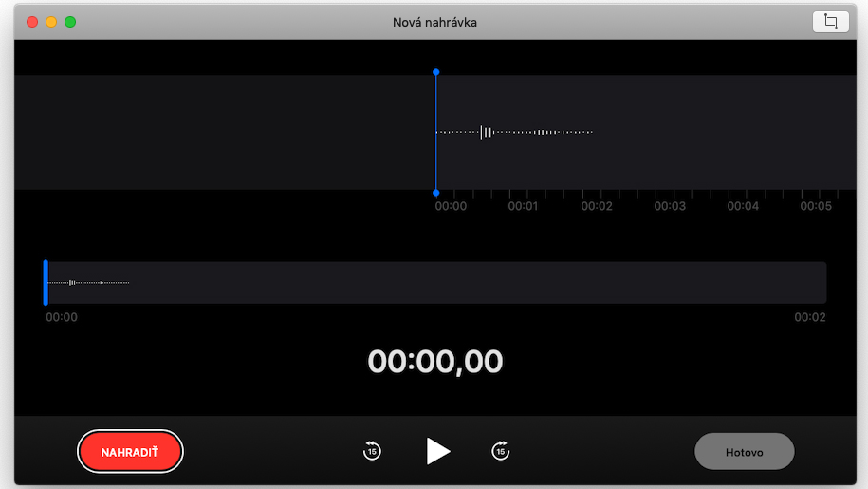Click the 00:00,00 time counter

pyautogui.click(x=435, y=362)
